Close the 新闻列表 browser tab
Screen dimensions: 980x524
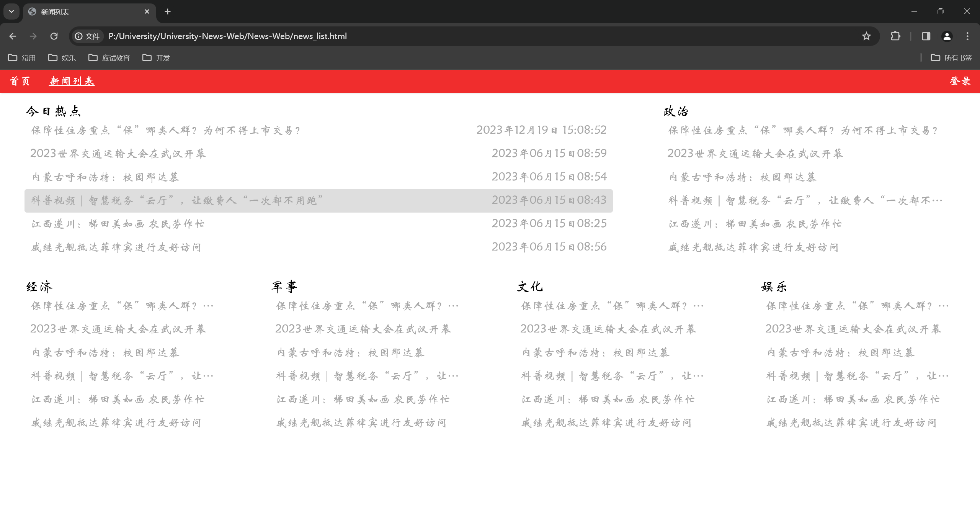pyautogui.click(x=147, y=12)
